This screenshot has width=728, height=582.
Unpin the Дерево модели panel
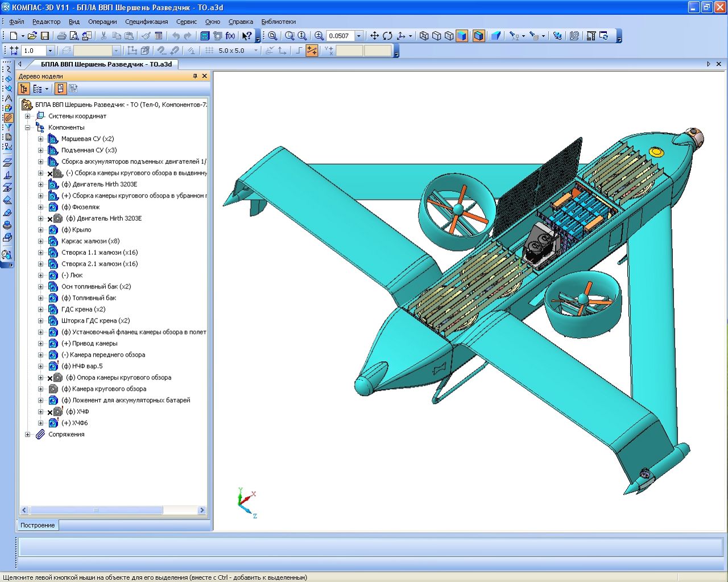(195, 76)
